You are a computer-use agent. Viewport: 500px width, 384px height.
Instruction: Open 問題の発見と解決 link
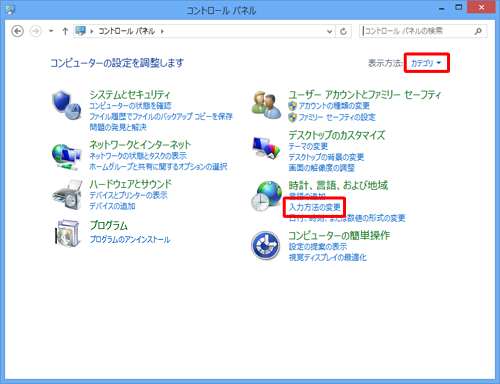(x=118, y=127)
